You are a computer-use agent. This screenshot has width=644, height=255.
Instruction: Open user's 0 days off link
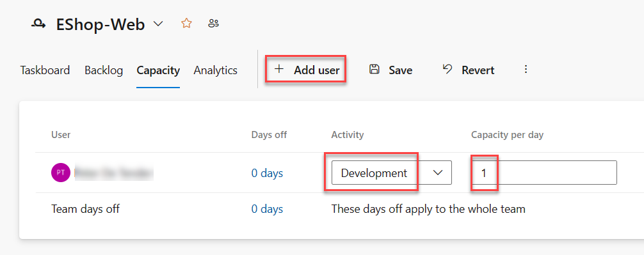267,173
